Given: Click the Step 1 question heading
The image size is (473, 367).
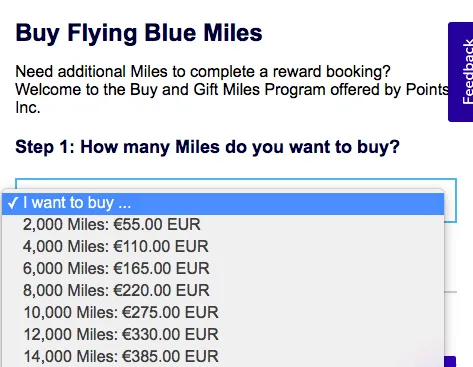Looking at the screenshot, I should (x=207, y=147).
